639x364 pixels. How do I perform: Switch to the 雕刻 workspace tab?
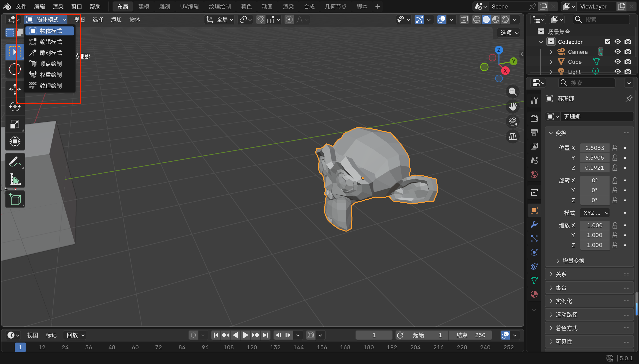point(164,6)
